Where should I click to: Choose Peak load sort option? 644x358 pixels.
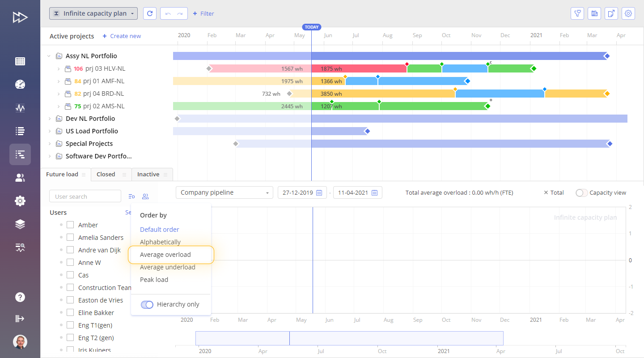(x=154, y=280)
